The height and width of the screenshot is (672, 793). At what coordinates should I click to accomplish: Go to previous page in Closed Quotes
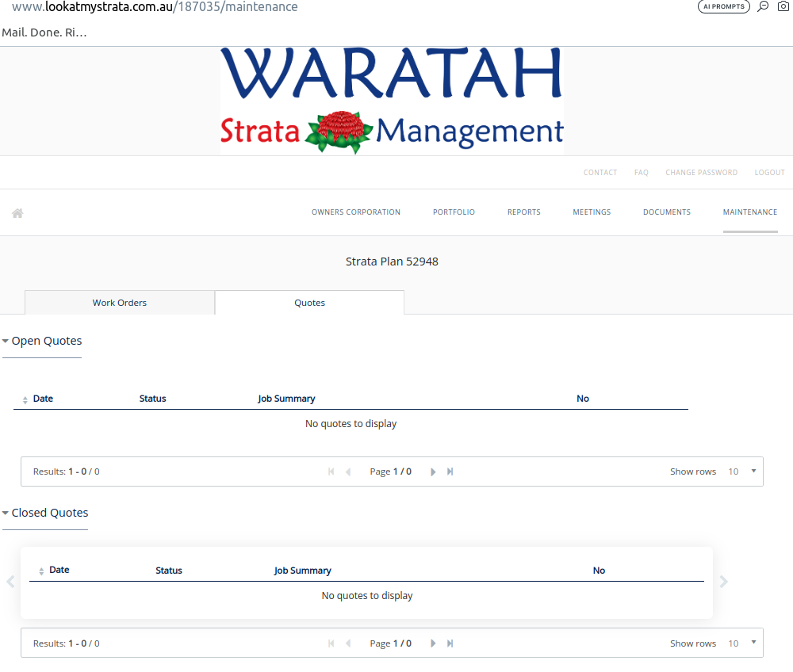coord(348,643)
